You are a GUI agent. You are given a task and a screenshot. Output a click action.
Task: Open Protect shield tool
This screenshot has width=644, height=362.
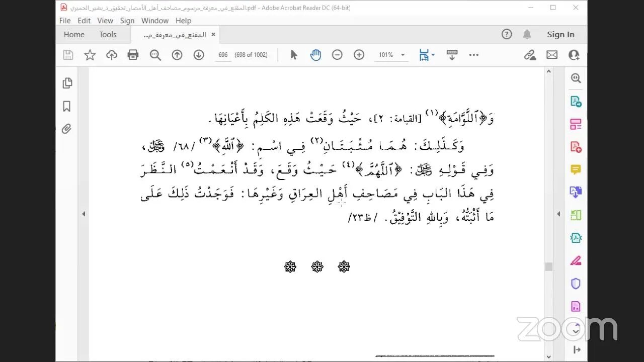click(x=576, y=284)
